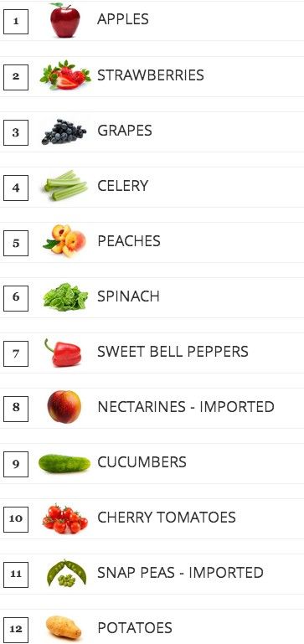Select the green cucumber image
This screenshot has height=644, width=304.
(64, 463)
